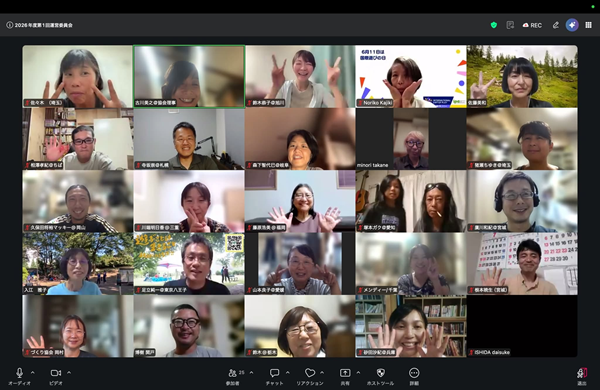
Task: Open meeting info beside the title
Action: coord(9,25)
